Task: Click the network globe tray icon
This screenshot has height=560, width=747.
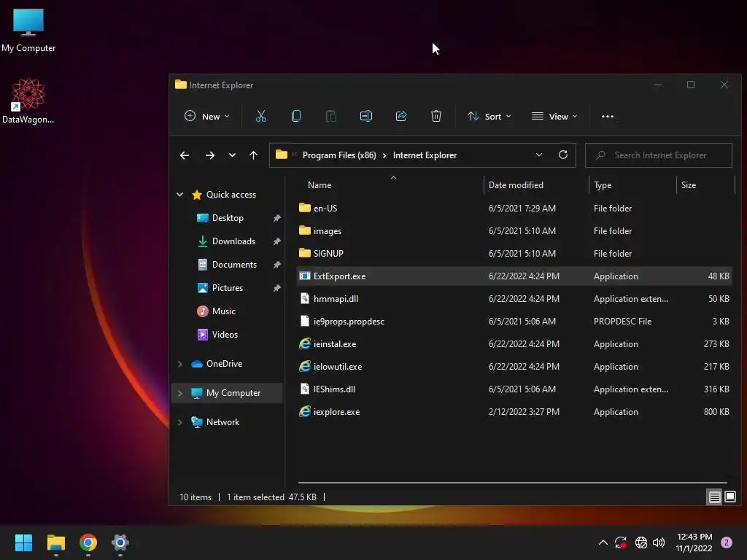Action: 640,542
